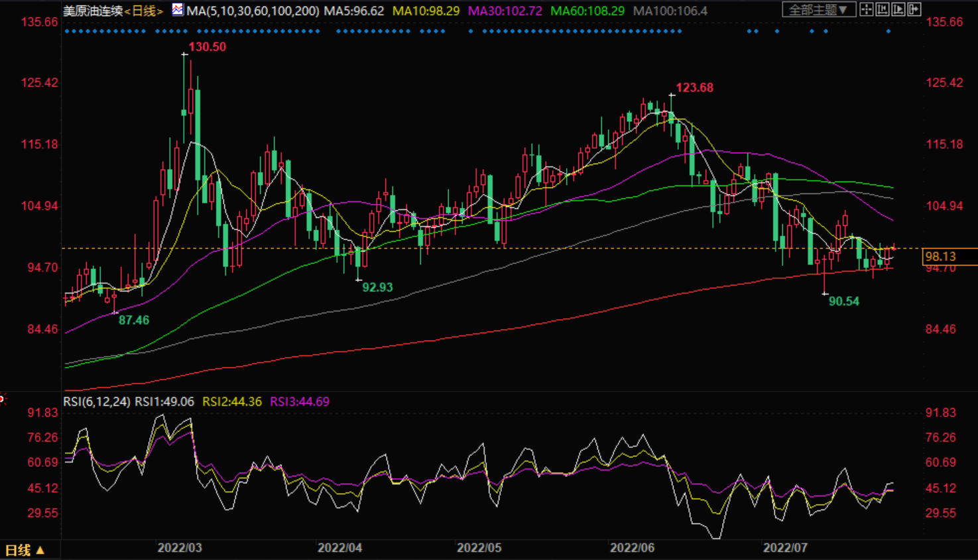Select the MA60 green legend value

(587, 11)
